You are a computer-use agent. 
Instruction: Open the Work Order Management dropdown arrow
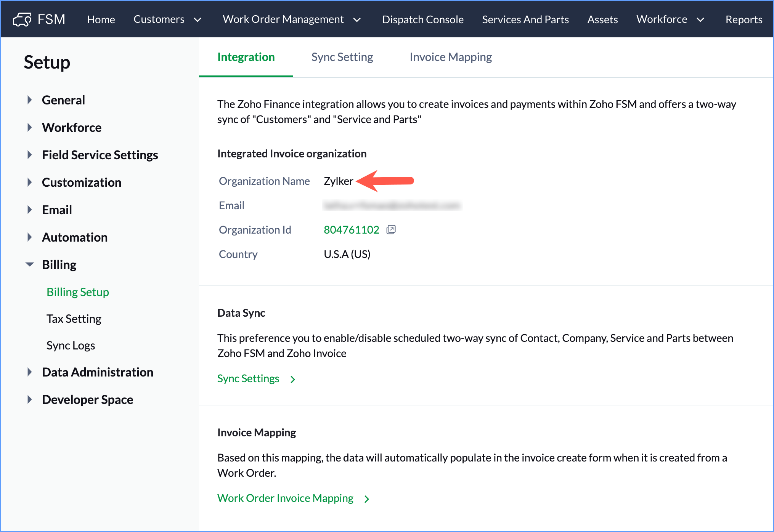pos(357,20)
